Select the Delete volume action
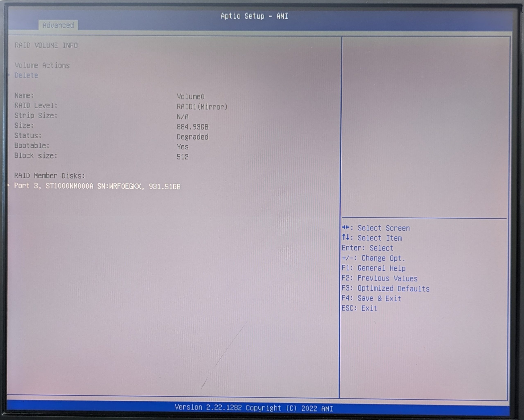 tap(26, 75)
